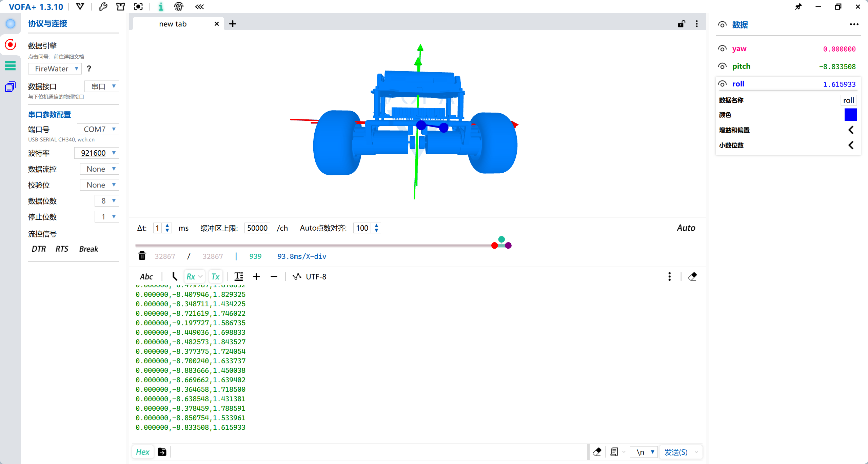
Task: Open the data panel three-dot menu
Action: click(854, 24)
